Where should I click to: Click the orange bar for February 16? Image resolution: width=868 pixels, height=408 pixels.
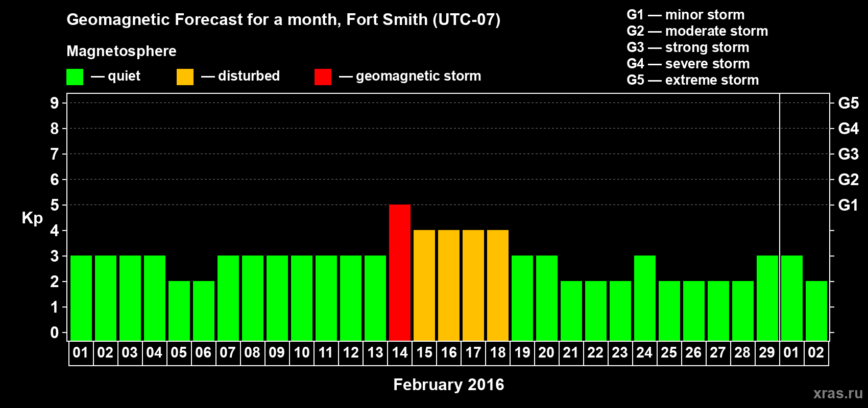(449, 286)
